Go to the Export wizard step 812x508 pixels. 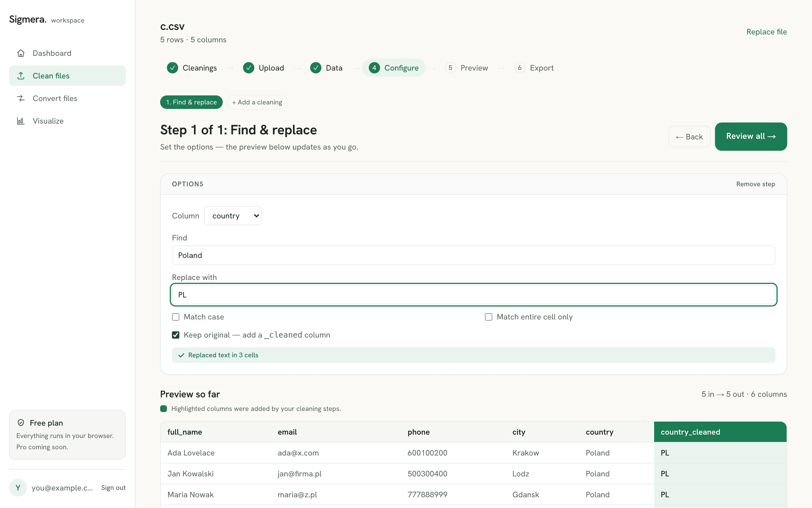534,68
